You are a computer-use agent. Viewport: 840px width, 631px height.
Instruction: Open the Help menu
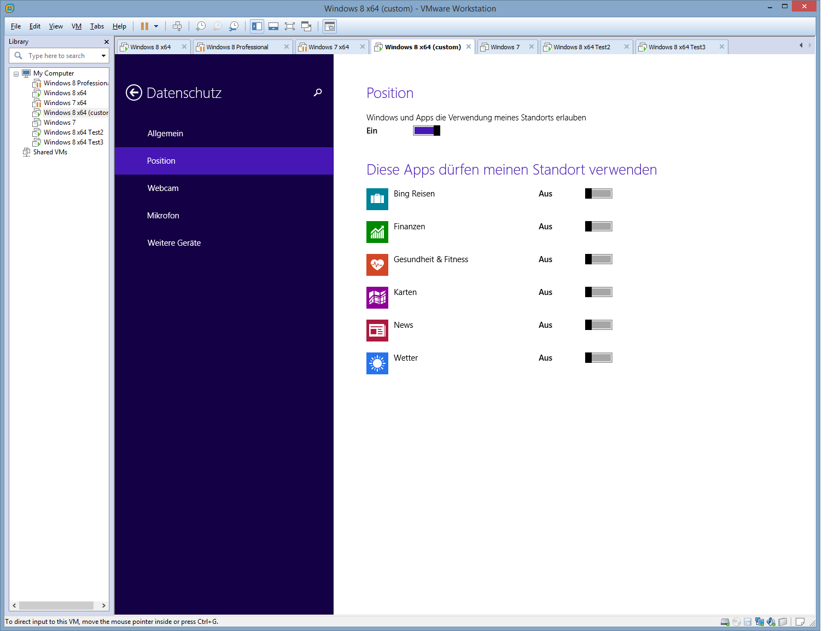click(x=119, y=26)
